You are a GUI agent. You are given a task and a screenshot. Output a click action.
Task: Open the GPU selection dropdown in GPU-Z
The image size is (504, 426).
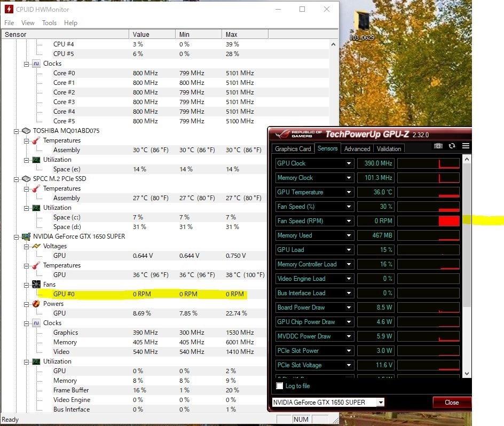[x=381, y=402]
